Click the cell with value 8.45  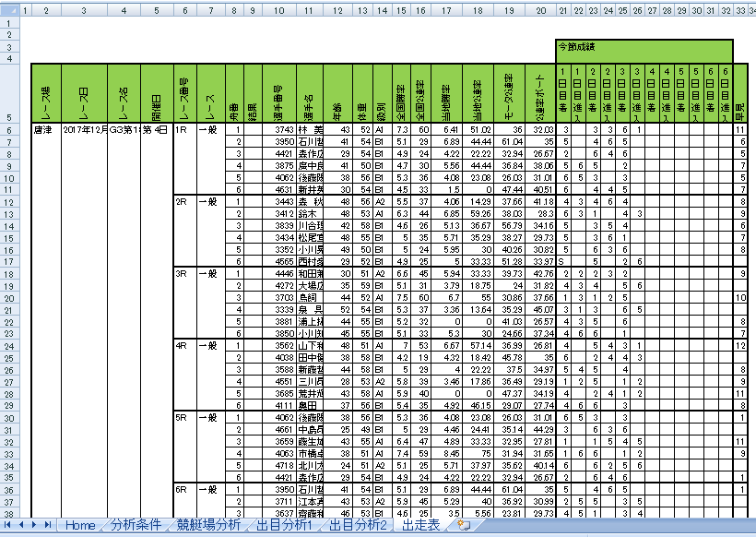coord(446,454)
